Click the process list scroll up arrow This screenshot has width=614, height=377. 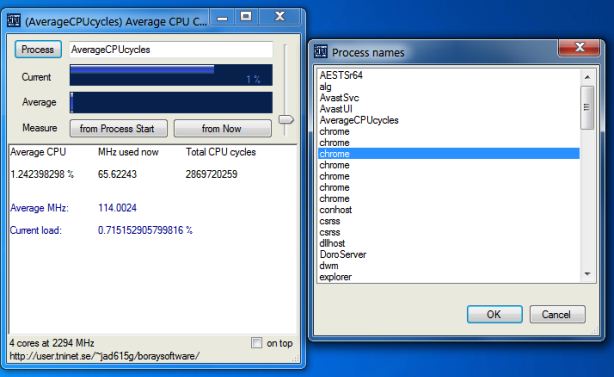click(x=587, y=77)
